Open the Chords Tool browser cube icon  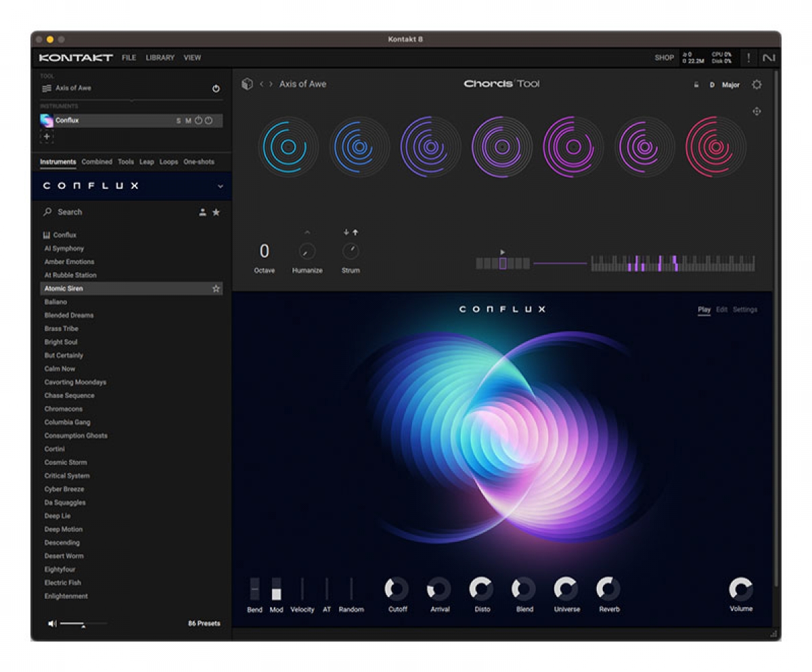tap(247, 84)
